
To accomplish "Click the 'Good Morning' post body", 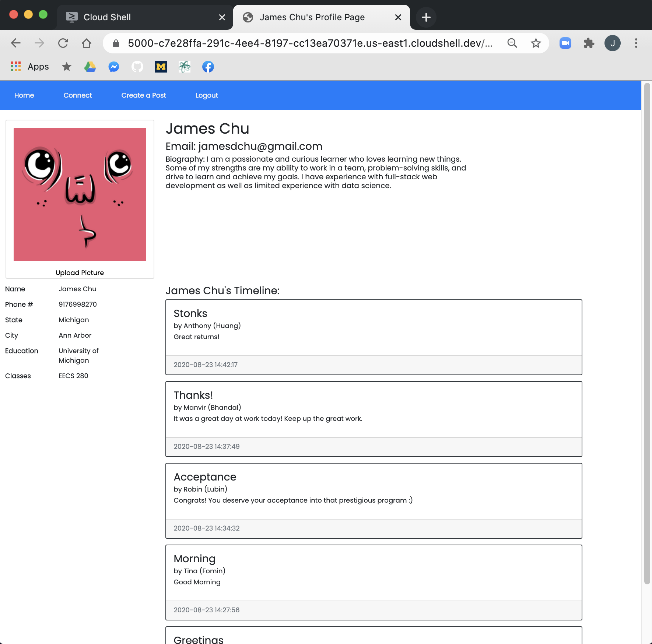I will click(x=197, y=582).
